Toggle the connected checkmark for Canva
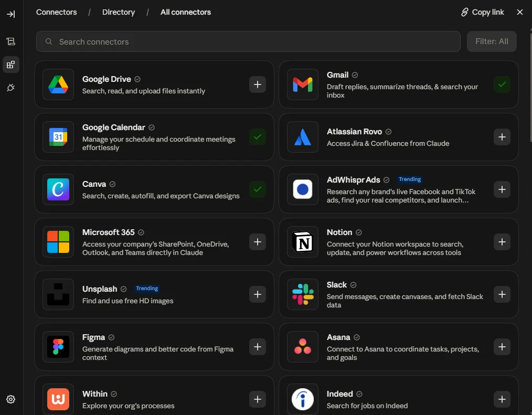This screenshot has height=415, width=532. [x=258, y=189]
